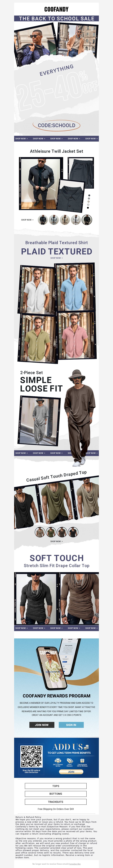Click the WhatsApp QR code image
113x868 pixels.
click(x=31, y=756)
